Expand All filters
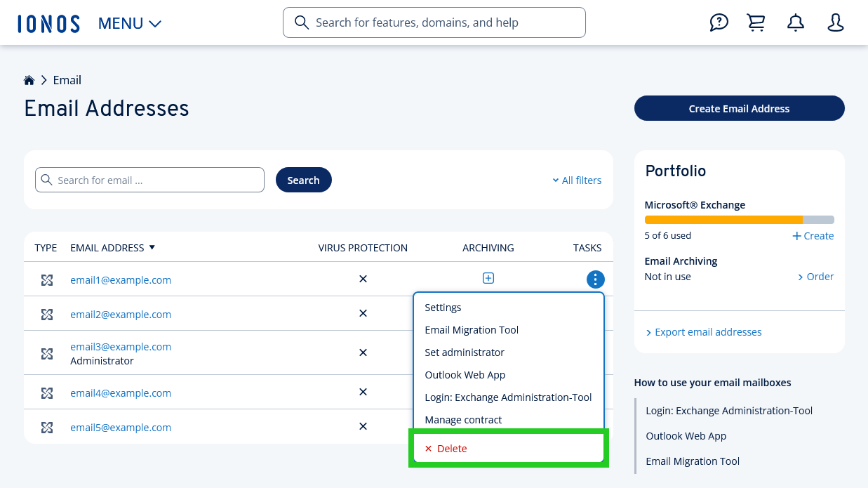Image resolution: width=868 pixels, height=488 pixels. pyautogui.click(x=577, y=180)
